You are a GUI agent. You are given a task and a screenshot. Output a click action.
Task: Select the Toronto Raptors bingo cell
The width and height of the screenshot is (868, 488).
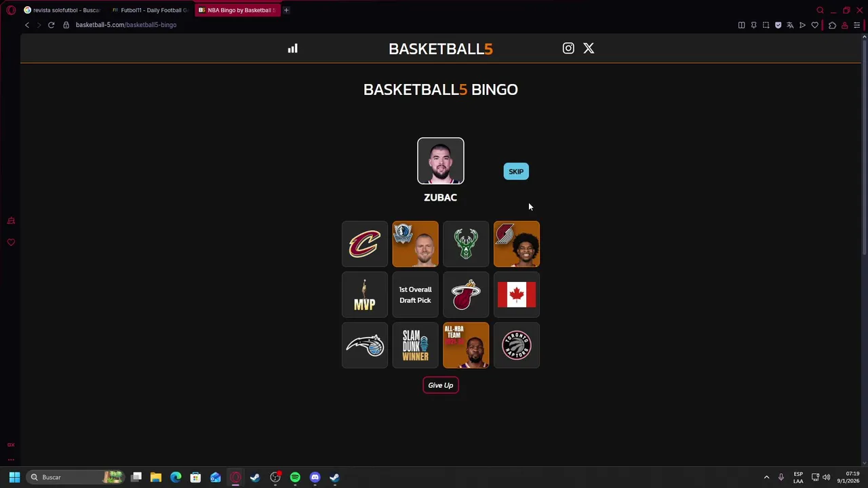pyautogui.click(x=517, y=346)
